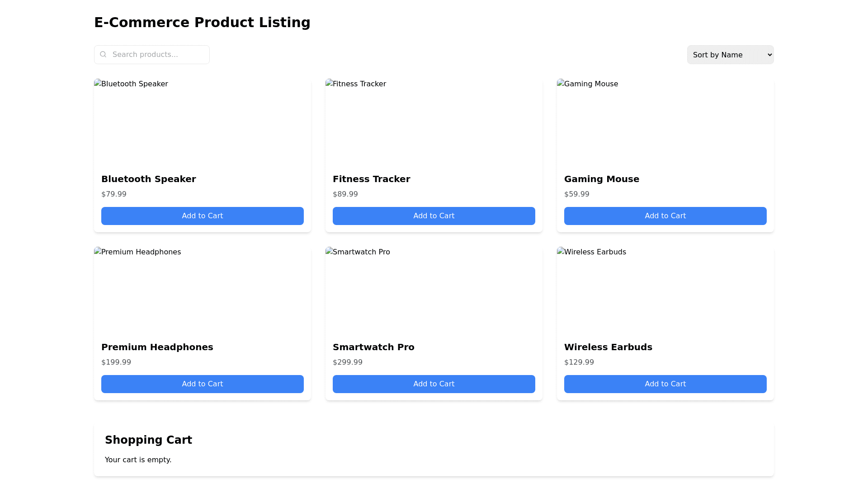Click the search magnifier icon
This screenshot has height=488, width=868.
click(x=103, y=54)
